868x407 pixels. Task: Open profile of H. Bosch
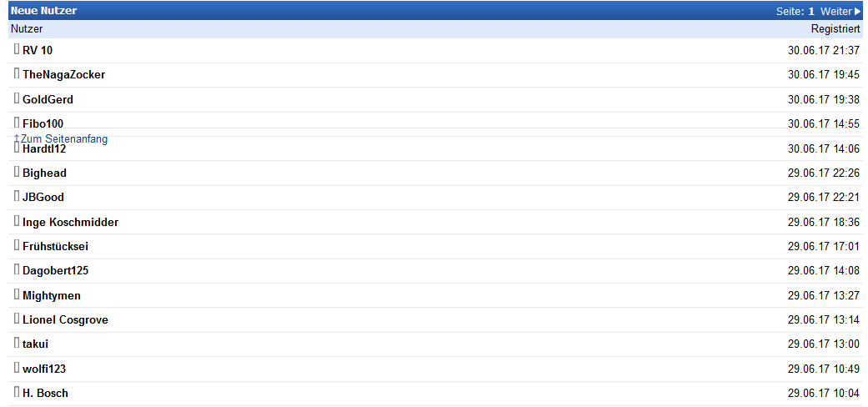(45, 393)
